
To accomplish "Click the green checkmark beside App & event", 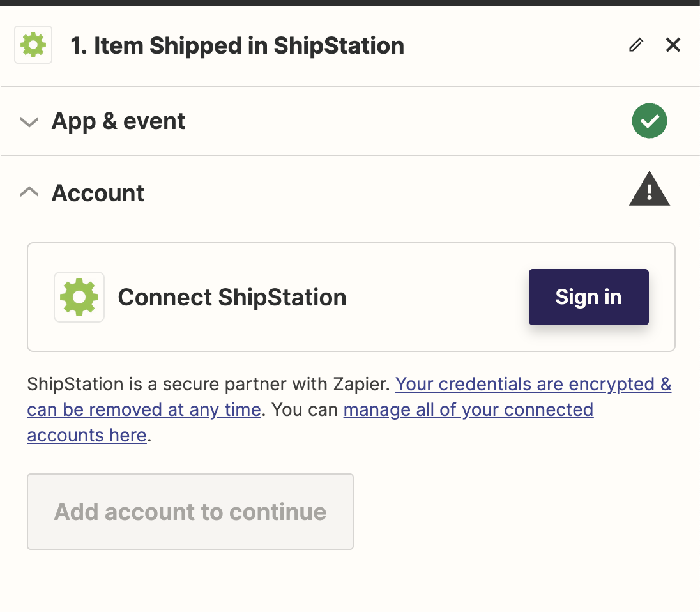I will point(649,121).
